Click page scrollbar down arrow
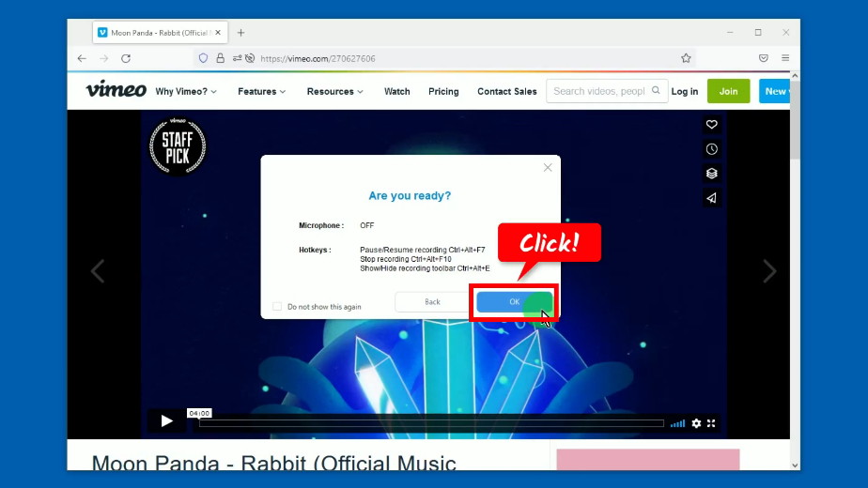Image resolution: width=868 pixels, height=488 pixels. [795, 465]
